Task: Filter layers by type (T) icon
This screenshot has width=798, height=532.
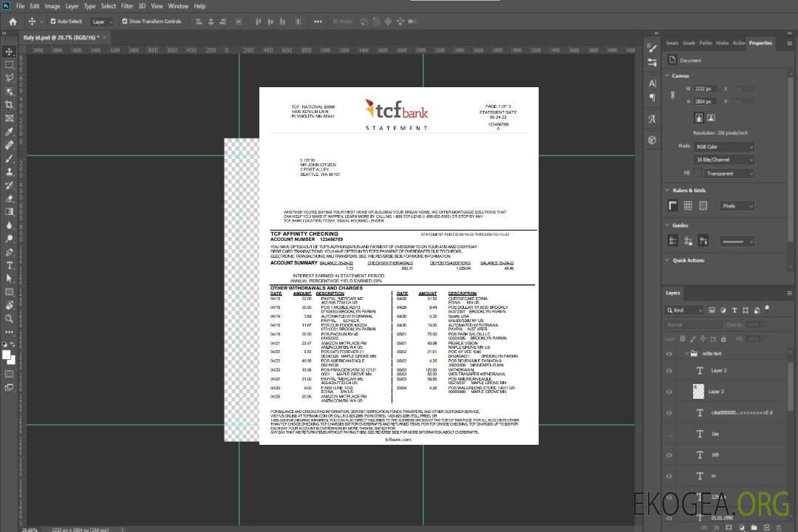Action: [x=734, y=310]
